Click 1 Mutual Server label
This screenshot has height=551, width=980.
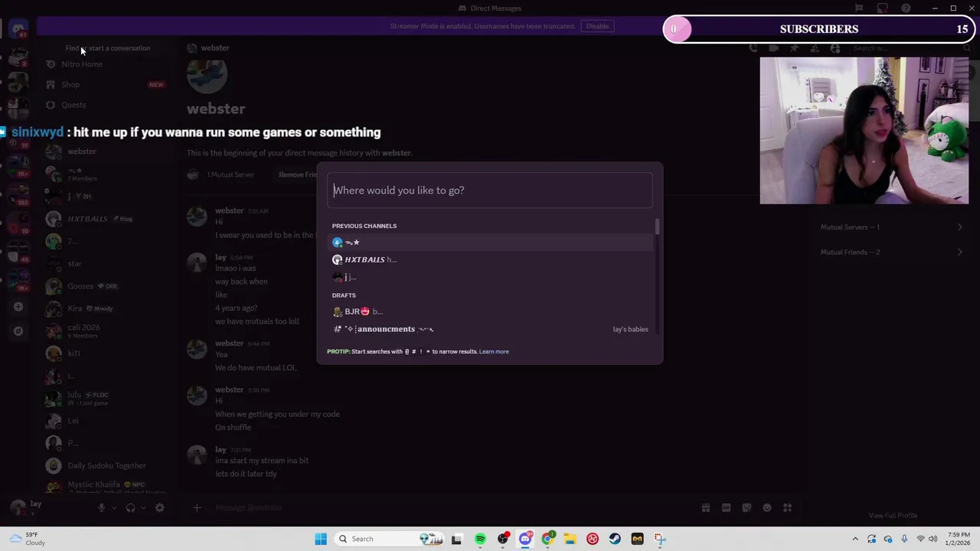tap(230, 174)
